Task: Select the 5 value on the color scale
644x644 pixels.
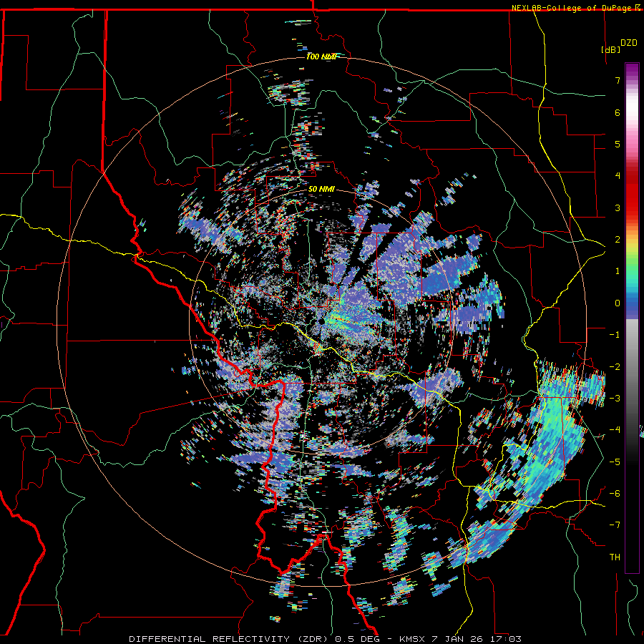Action: coord(618,144)
